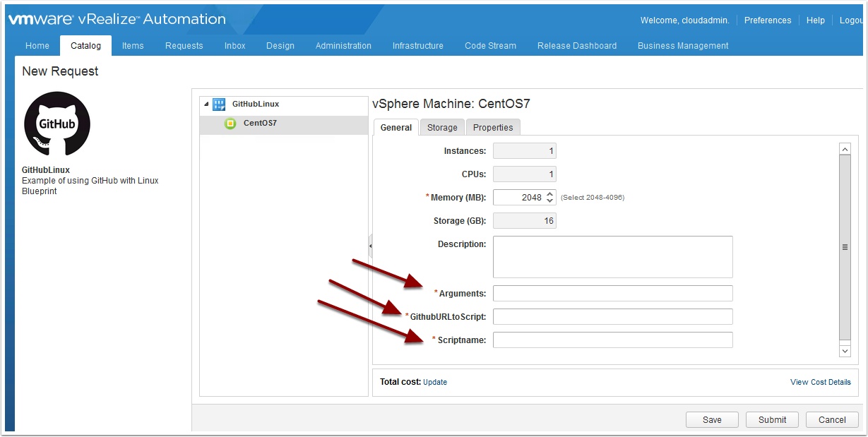Open the Home tab

(37, 46)
